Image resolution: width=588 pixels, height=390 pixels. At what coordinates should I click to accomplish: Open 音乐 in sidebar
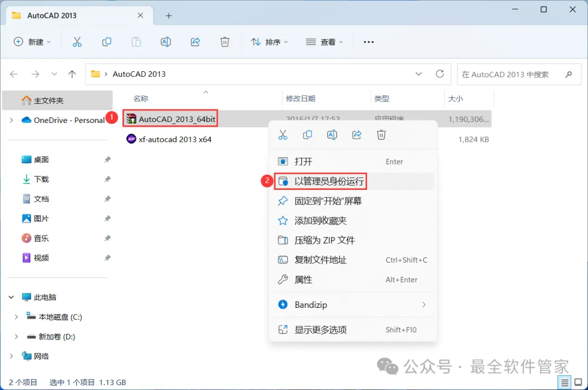pos(41,238)
